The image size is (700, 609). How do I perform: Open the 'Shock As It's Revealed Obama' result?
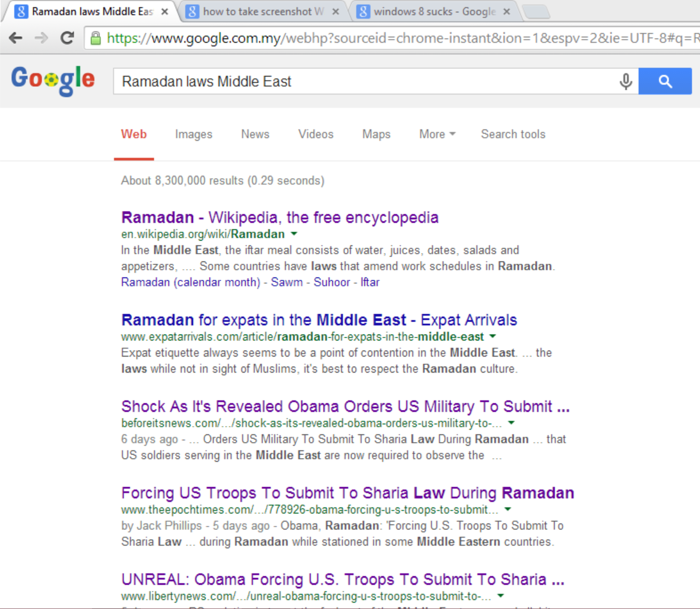346,406
